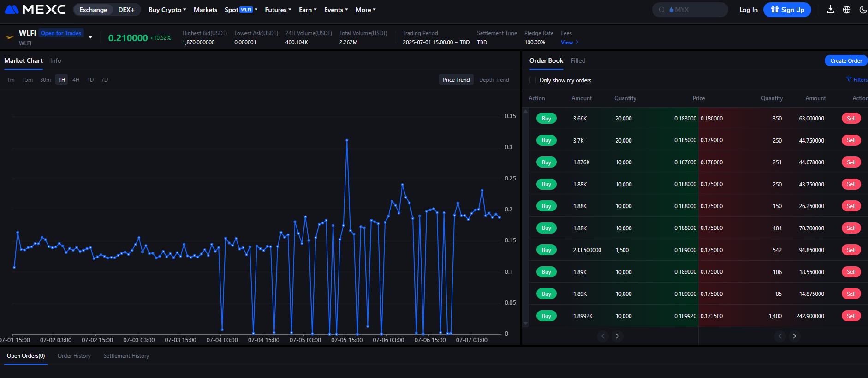Viewport: 868px width, 378px height.
Task: Switch to the Info tab
Action: pos(56,60)
